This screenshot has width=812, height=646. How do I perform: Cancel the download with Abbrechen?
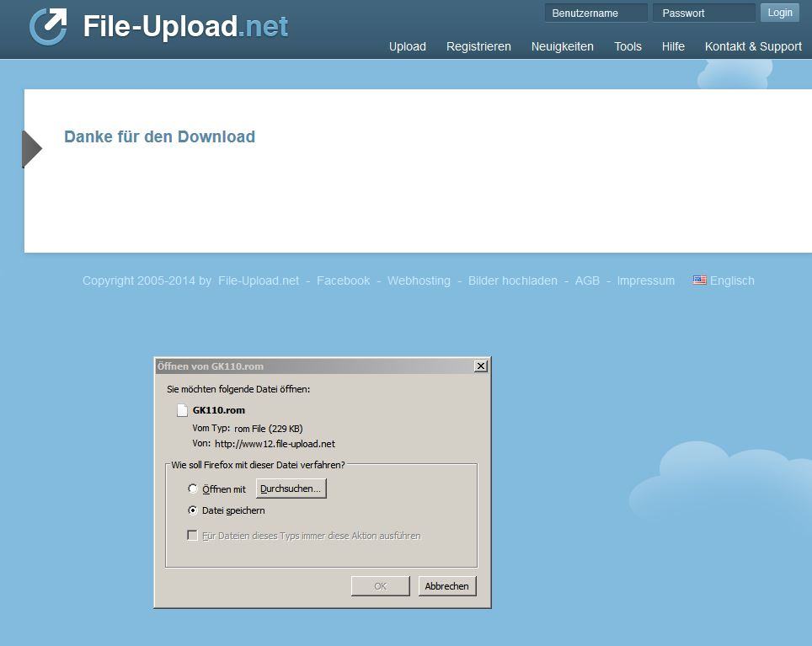click(x=447, y=586)
